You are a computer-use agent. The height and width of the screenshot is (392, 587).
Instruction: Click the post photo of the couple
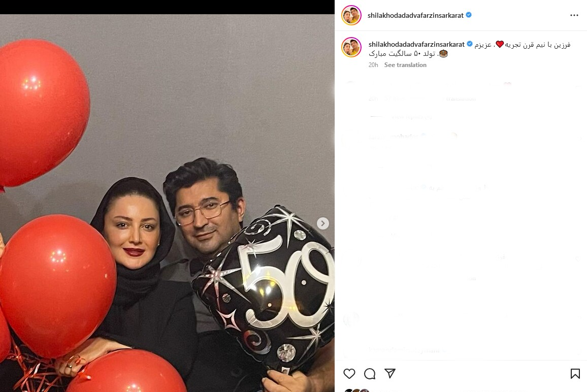(167, 203)
